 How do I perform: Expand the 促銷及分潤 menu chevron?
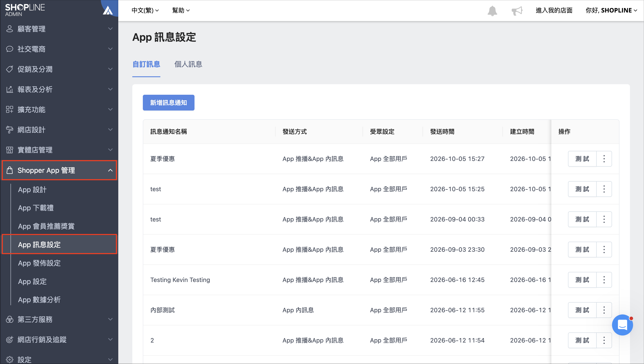pyautogui.click(x=110, y=69)
